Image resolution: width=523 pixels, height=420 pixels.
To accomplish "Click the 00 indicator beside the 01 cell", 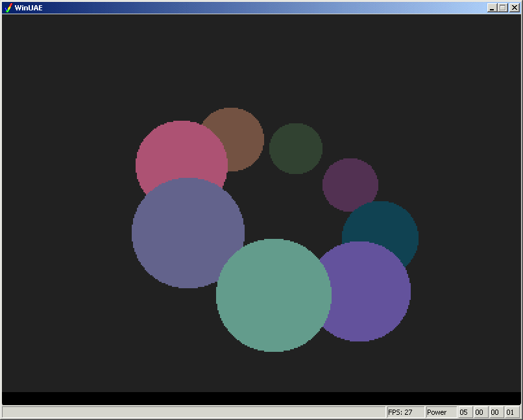I will tap(496, 412).
